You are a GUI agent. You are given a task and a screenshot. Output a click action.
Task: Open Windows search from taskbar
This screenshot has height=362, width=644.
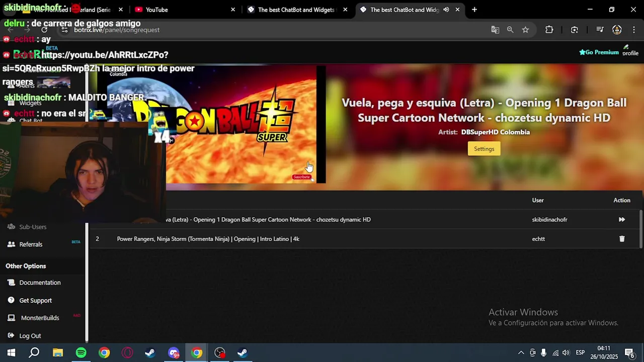tap(34, 353)
